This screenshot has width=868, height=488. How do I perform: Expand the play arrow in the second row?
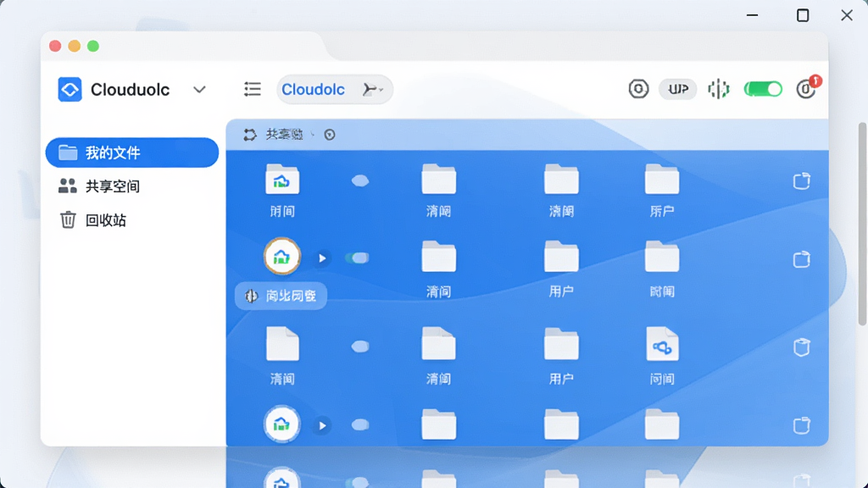click(322, 258)
